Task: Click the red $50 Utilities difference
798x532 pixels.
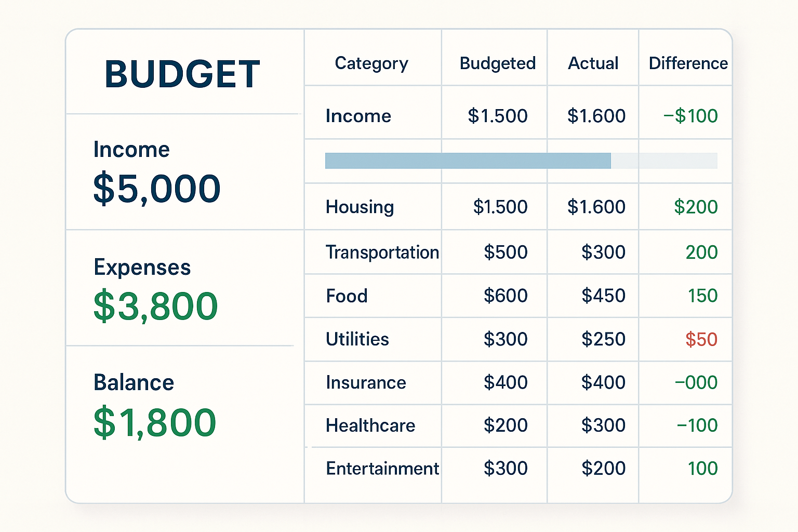Action: click(x=701, y=339)
